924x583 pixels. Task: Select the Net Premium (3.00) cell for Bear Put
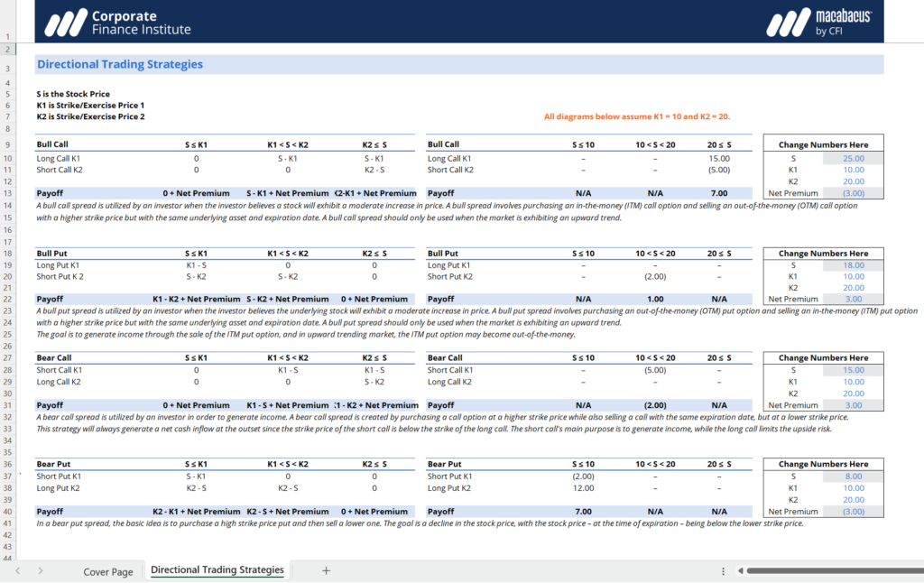853,511
